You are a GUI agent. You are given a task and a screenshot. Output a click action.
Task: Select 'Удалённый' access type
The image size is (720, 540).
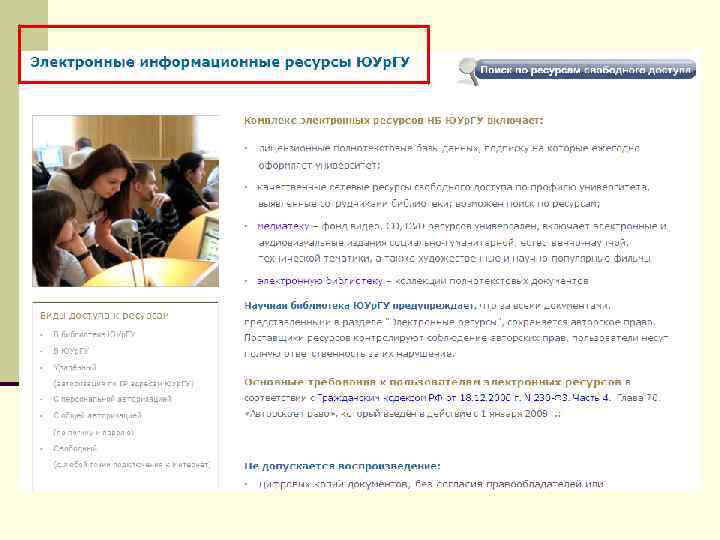point(75,368)
